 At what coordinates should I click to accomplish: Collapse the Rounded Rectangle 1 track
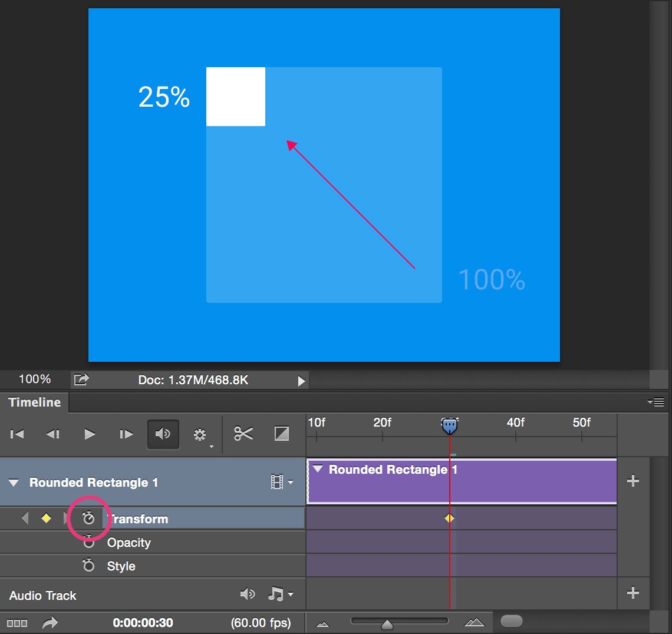point(14,483)
